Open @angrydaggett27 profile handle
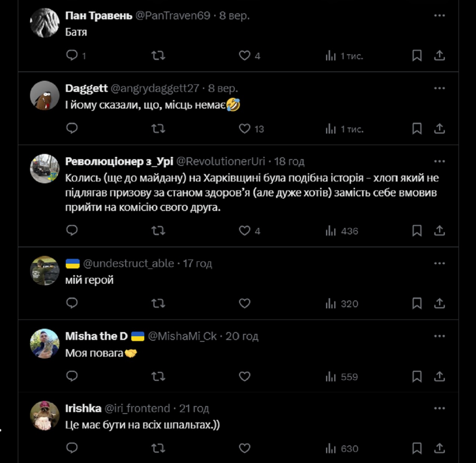Viewport: 476px width, 463px height. 154,88
